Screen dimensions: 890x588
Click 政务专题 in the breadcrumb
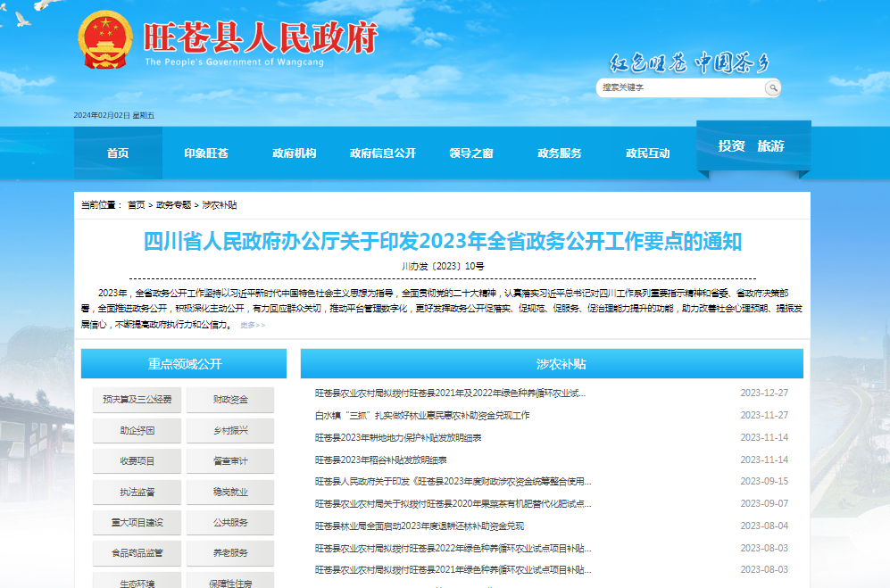point(173,205)
